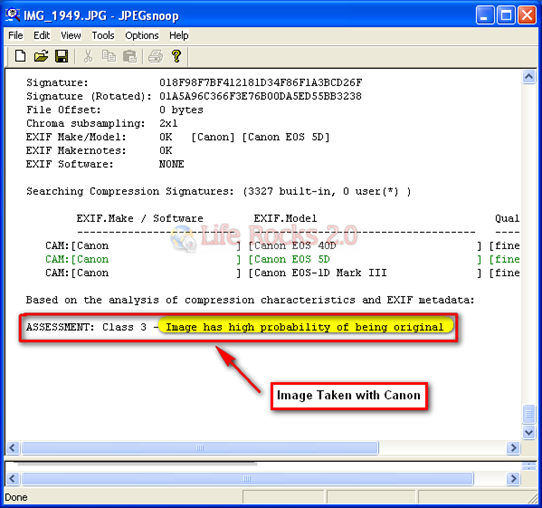Open the Help menu

pos(179,35)
